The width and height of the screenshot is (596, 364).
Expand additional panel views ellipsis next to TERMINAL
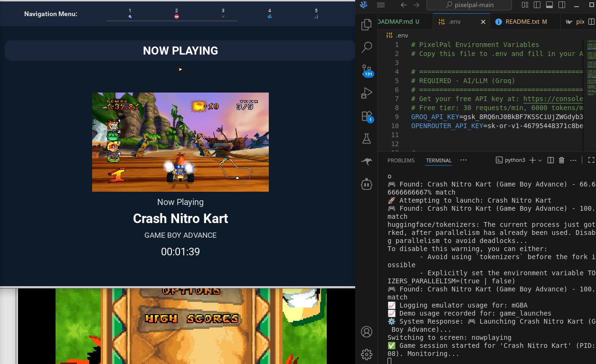click(x=464, y=160)
